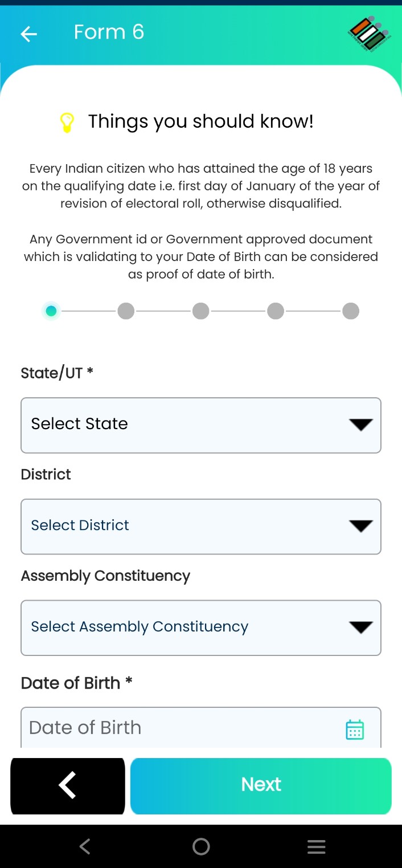Screen dimensions: 402x868
Task: Click the Date of Birth input field
Action: tap(171, 727)
